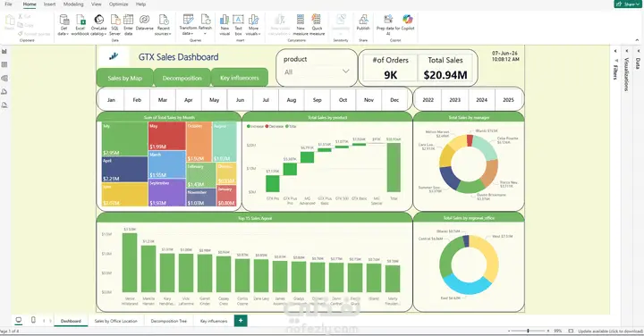Screen dimensions: 644x336
Task: Open the OneLake catalog icon
Action: 98,24
